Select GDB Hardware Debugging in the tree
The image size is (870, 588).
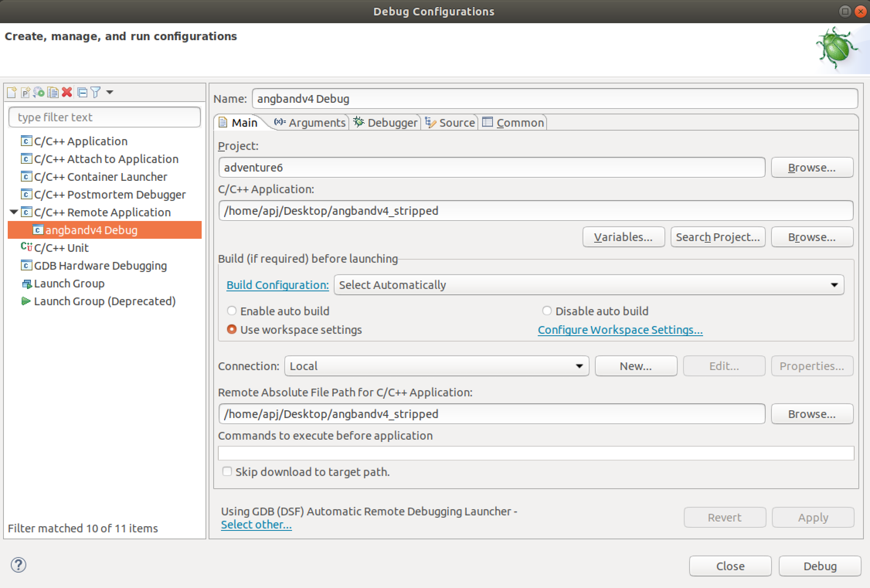tap(100, 266)
